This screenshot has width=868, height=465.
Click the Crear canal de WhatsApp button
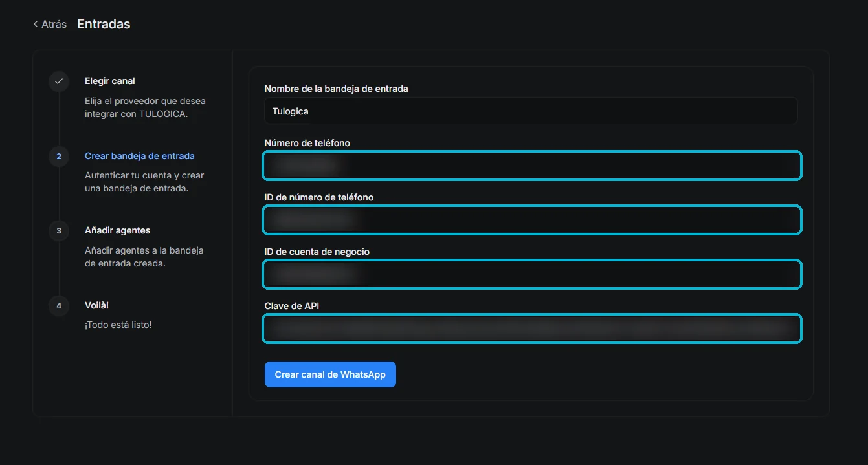(330, 374)
